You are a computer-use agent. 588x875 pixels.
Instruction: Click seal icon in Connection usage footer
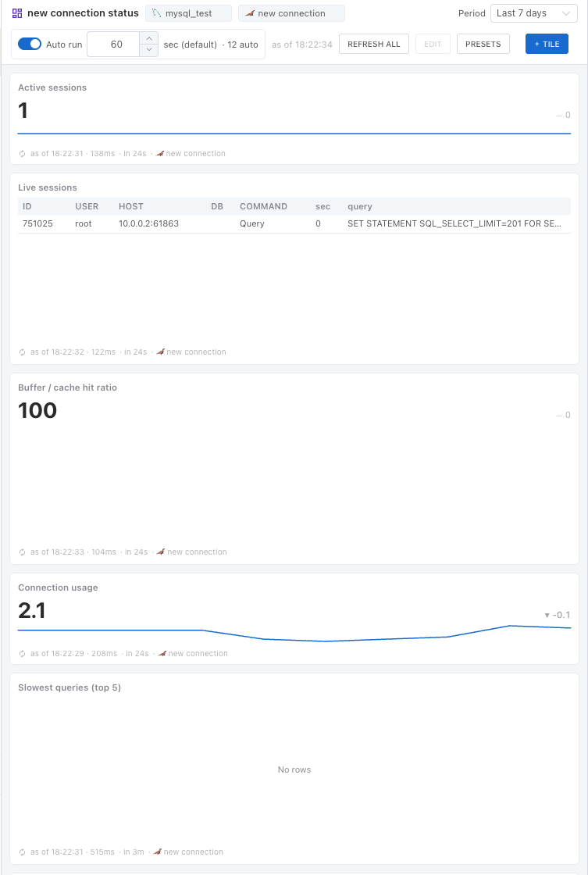(x=162, y=653)
